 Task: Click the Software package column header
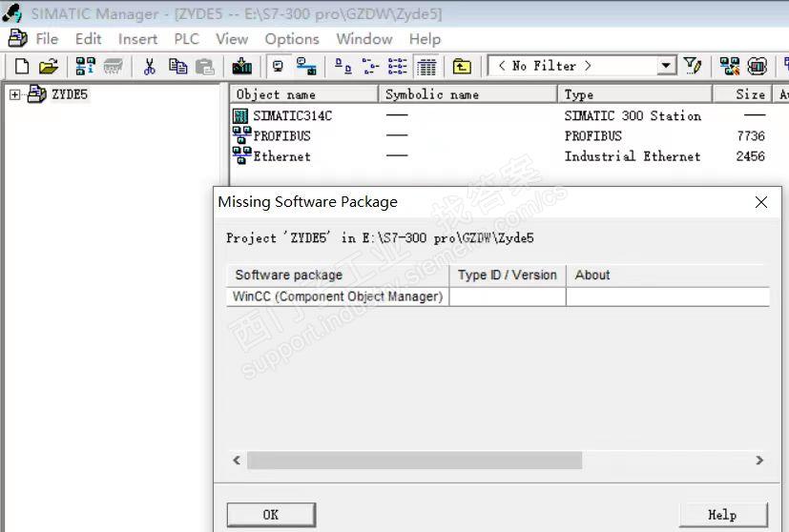point(338,275)
